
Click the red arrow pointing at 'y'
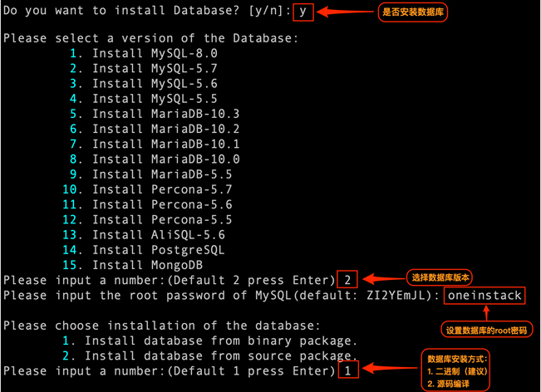point(343,12)
